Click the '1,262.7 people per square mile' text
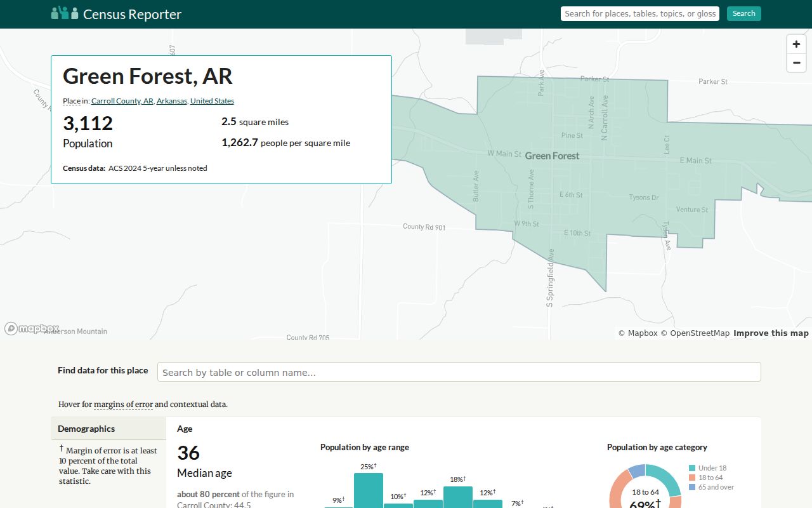Image resolution: width=812 pixels, height=508 pixels. click(x=285, y=143)
